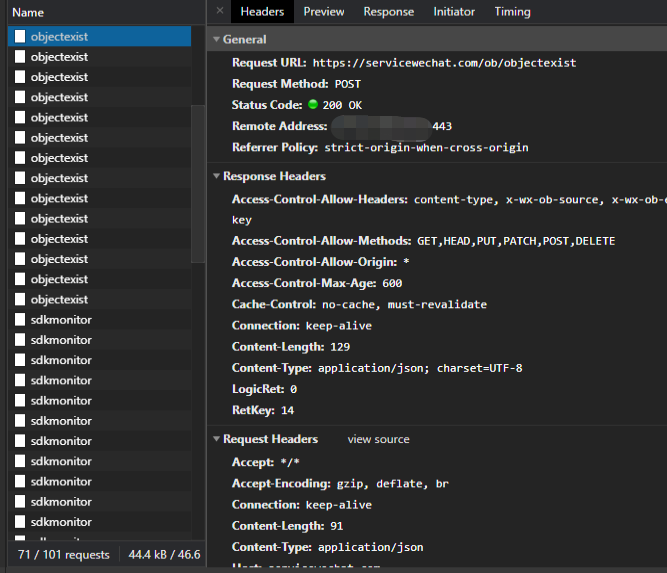This screenshot has height=573, width=667.
Task: Switch to the Headers tab
Action: tap(262, 11)
